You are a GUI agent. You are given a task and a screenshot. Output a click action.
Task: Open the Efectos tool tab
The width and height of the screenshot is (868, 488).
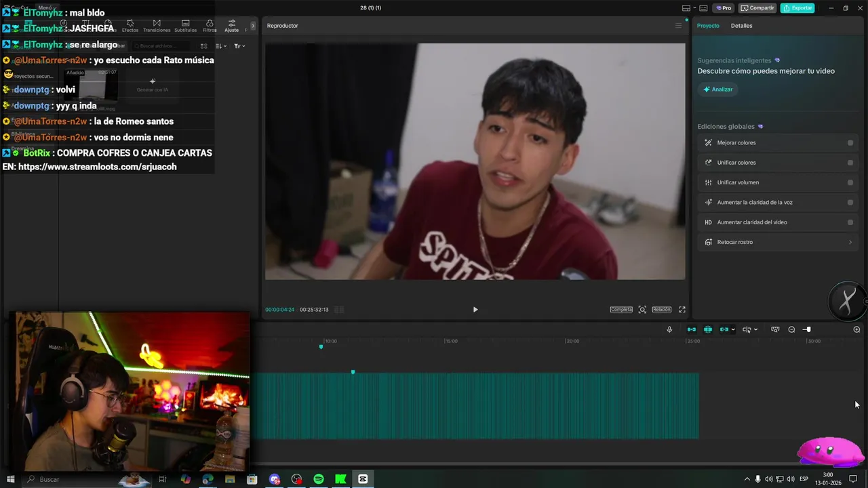tap(130, 26)
